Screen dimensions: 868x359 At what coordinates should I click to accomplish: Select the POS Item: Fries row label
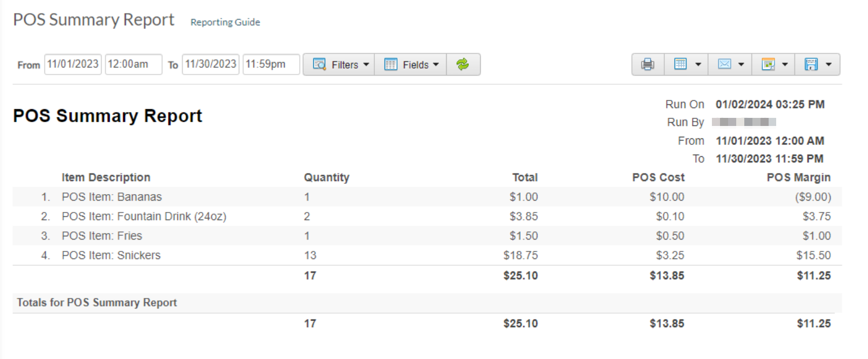102,236
